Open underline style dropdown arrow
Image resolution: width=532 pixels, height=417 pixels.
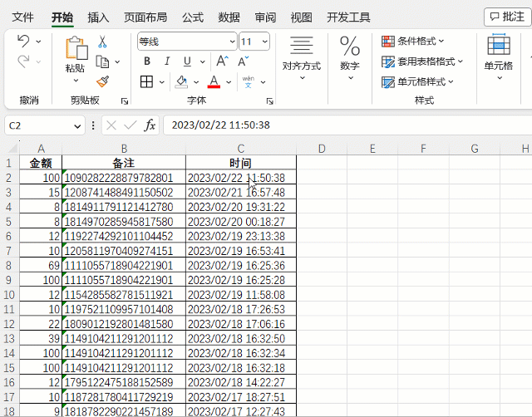(x=203, y=61)
